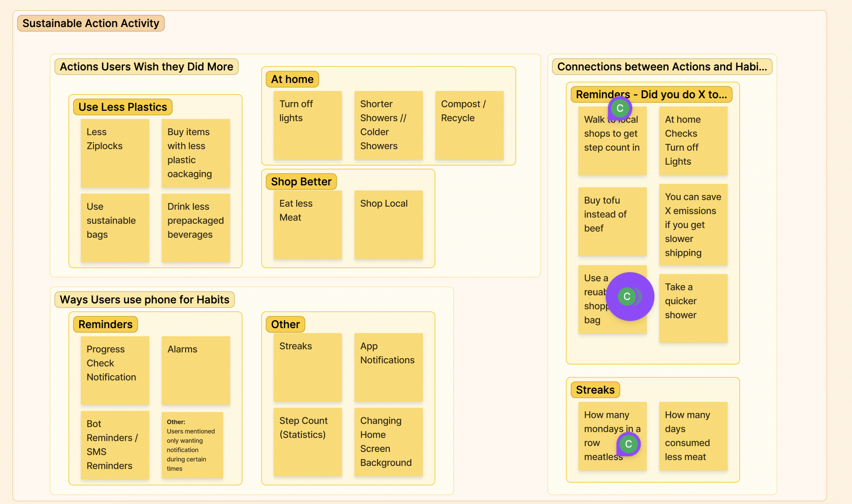The image size is (852, 504).
Task: Select the 'Compost / Recycle' sticky note
Action: click(x=469, y=125)
